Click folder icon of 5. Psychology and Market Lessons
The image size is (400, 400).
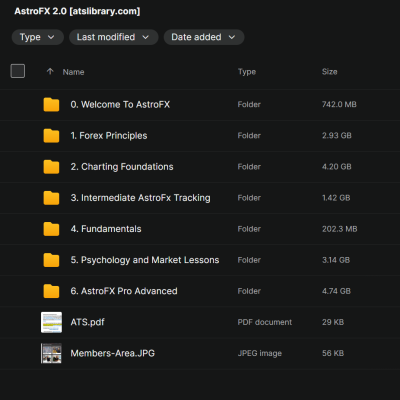tap(51, 260)
